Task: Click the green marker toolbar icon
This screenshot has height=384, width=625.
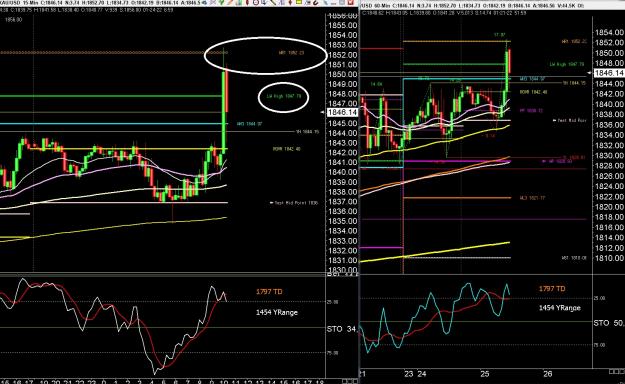Action: pos(221,2)
